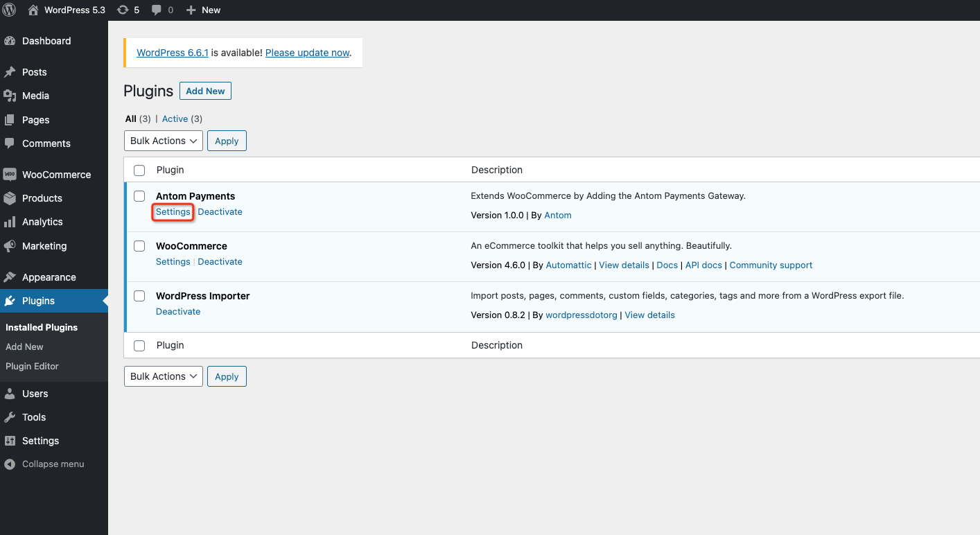
Task: Toggle the select-all checkbox in table header
Action: [x=139, y=170]
